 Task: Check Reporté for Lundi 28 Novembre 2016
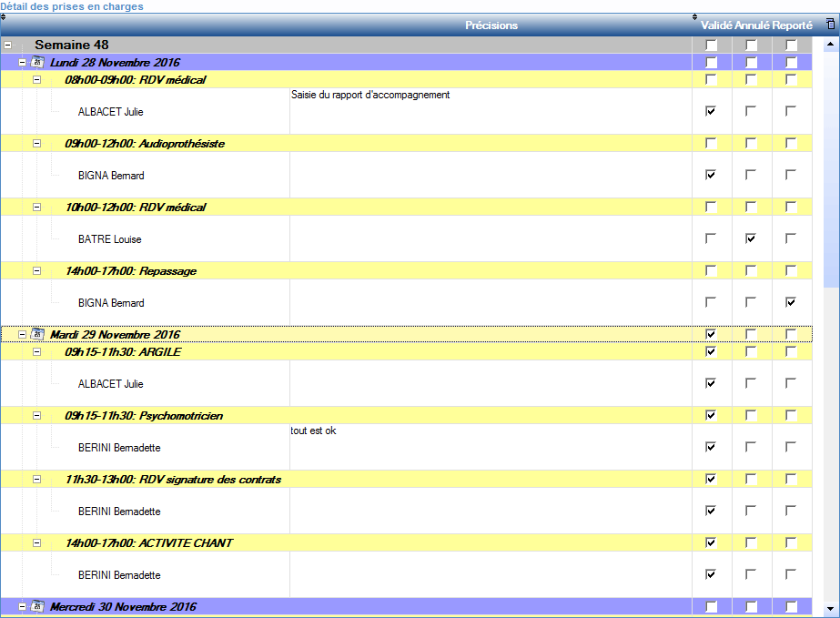click(791, 63)
